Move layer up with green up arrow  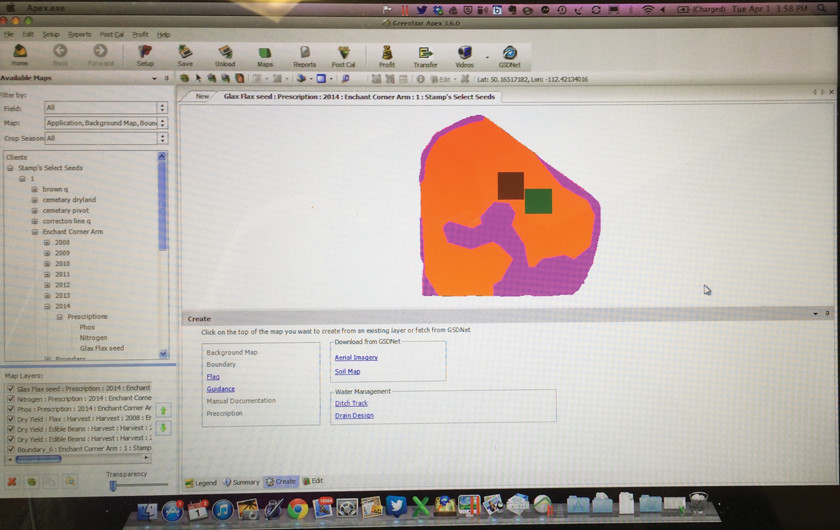pyautogui.click(x=163, y=410)
